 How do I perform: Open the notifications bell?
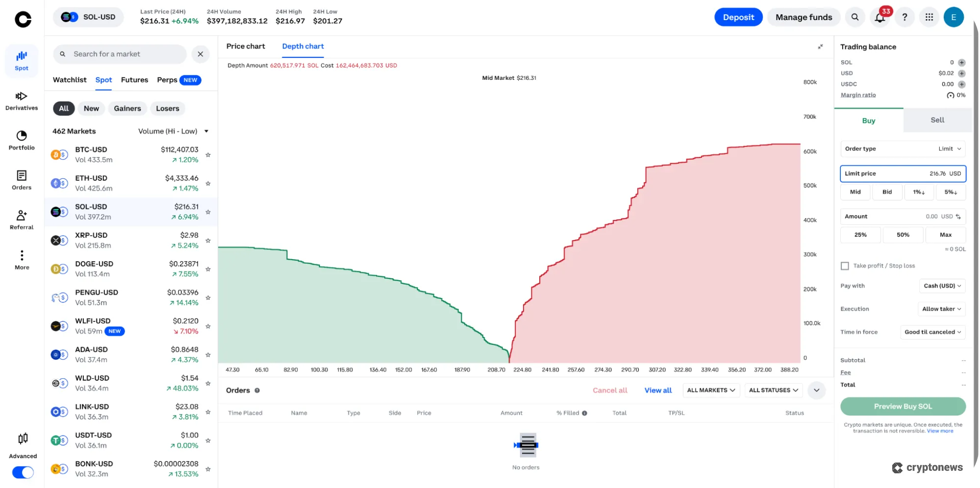click(879, 17)
